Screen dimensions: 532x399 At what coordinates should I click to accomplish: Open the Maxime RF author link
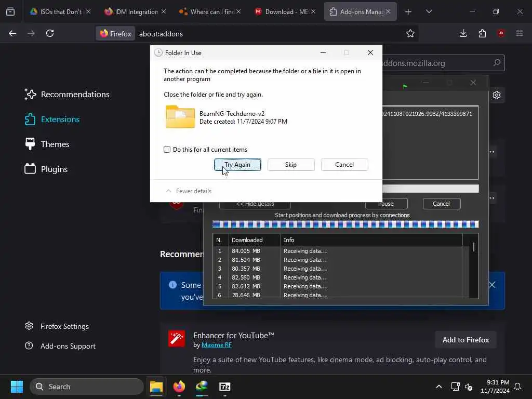tap(217, 345)
